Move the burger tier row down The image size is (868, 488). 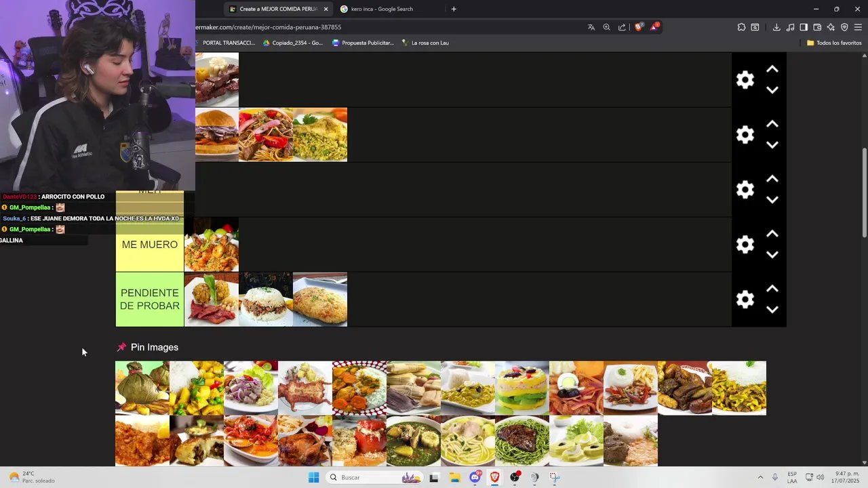pyautogui.click(x=772, y=145)
